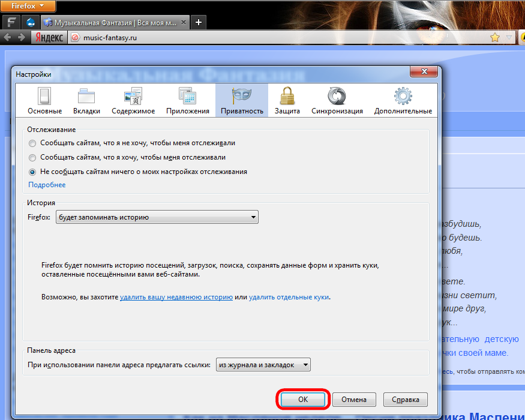Viewport: 525px width, 420px height.
Task: Open the address bar suggestions dropdown
Action: pos(263,365)
